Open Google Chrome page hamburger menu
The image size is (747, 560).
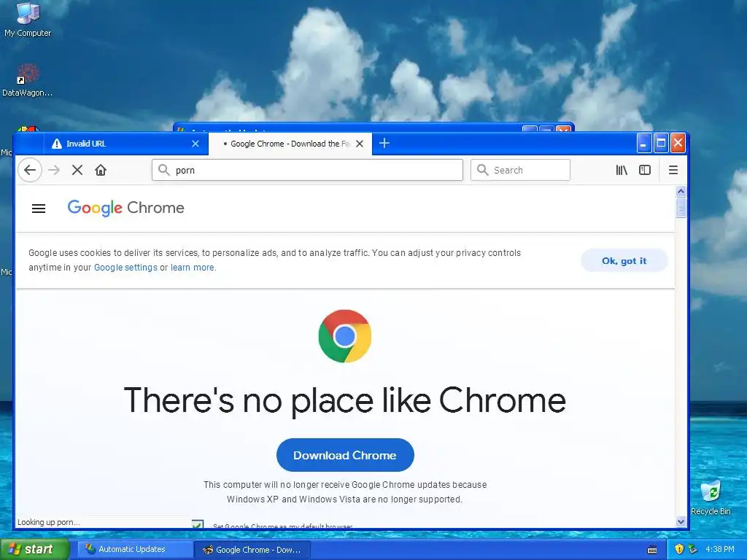coord(39,208)
